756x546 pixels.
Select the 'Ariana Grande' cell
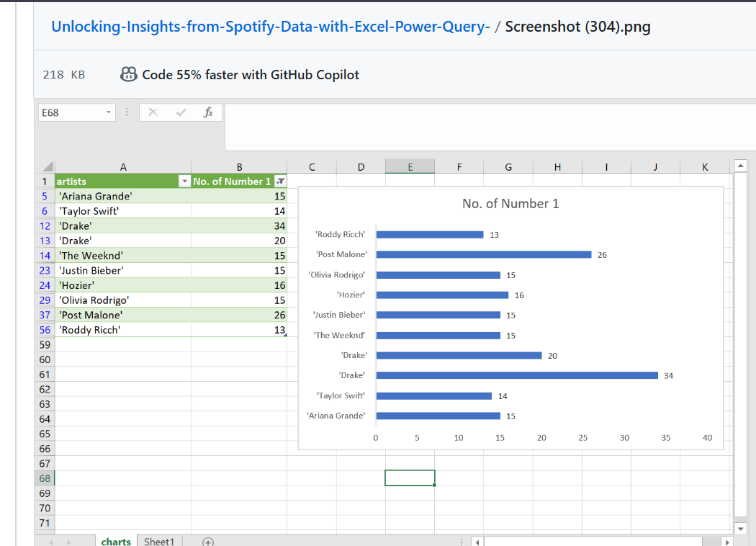pyautogui.click(x=123, y=197)
